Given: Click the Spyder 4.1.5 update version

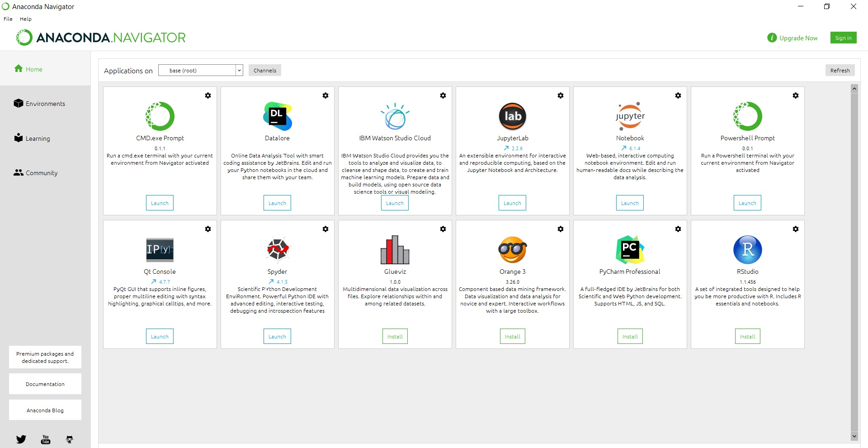Looking at the screenshot, I should click(278, 281).
